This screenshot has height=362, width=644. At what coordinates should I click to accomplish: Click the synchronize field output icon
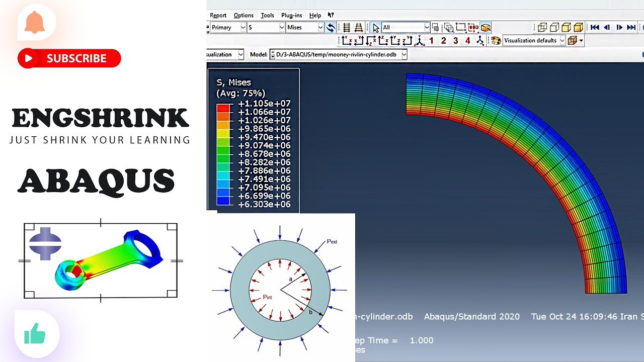(x=331, y=27)
